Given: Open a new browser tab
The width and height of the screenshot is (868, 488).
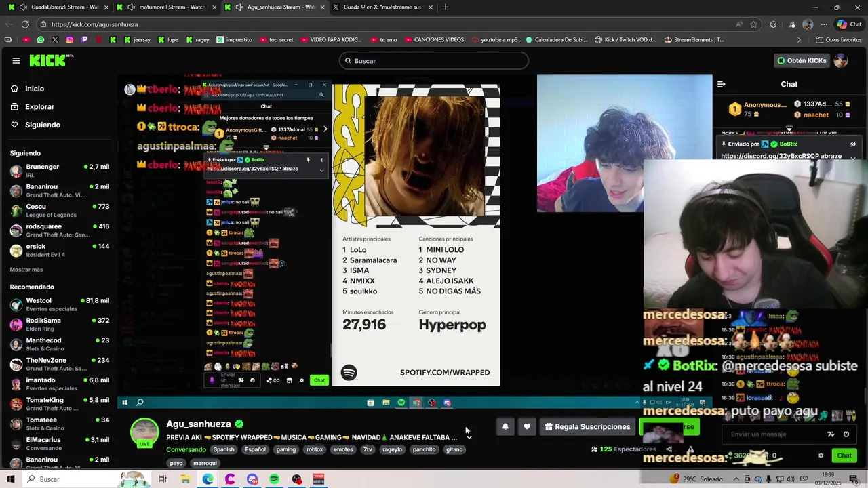Looking at the screenshot, I should (x=446, y=7).
